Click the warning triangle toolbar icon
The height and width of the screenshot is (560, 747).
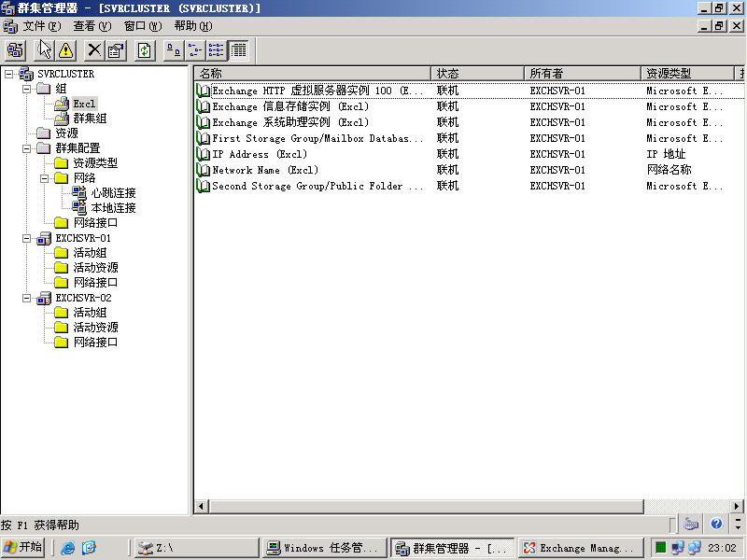coord(65,50)
